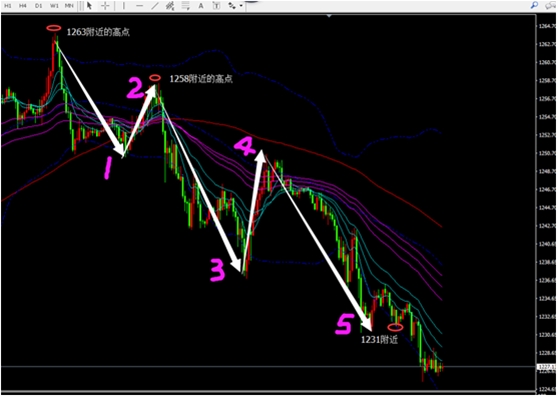Select the trendline drawing tool

[155, 6]
